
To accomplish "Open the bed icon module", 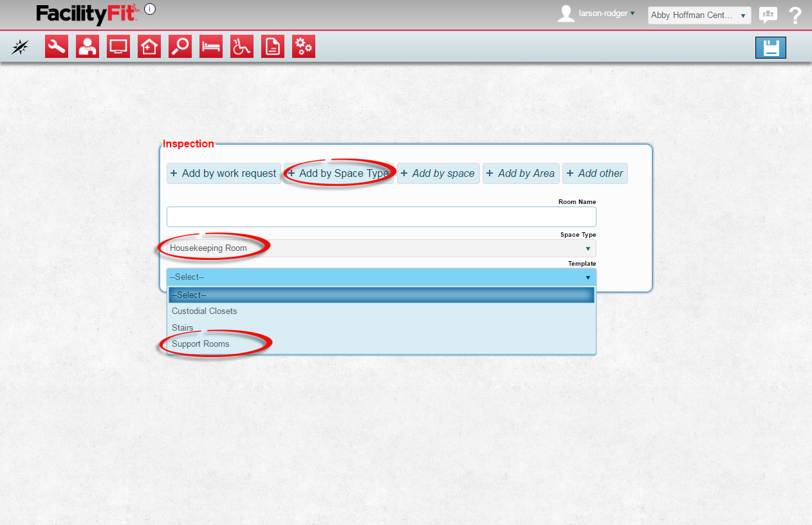I will tap(211, 47).
